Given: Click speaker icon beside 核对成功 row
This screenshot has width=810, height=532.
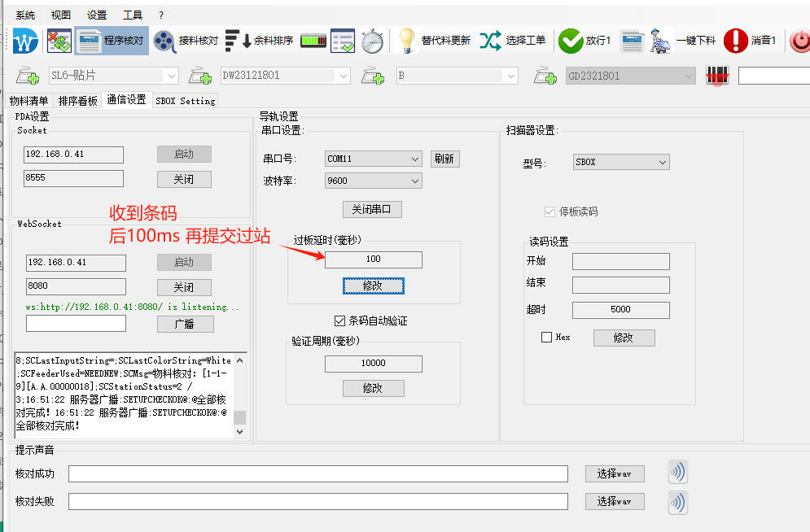Looking at the screenshot, I should point(677,473).
